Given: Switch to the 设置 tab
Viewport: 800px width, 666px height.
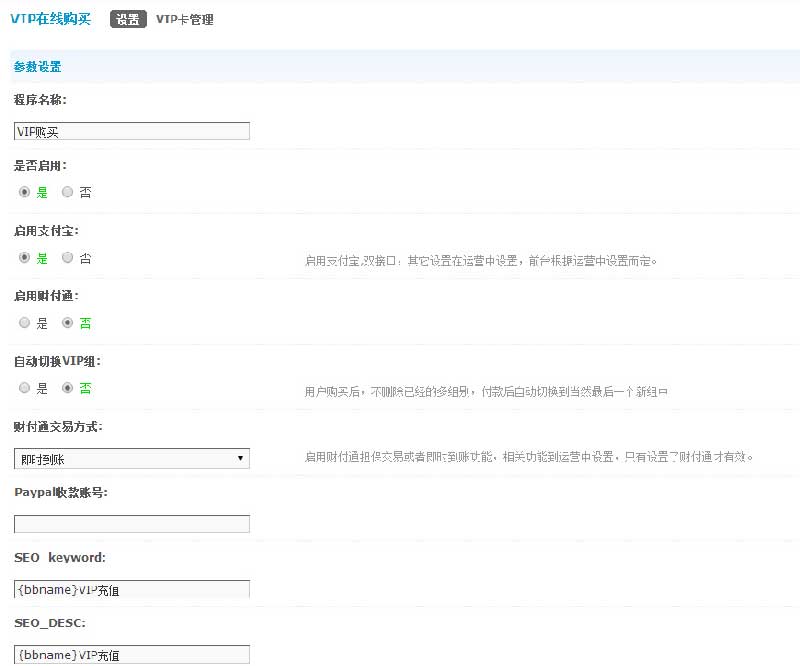Looking at the screenshot, I should tap(128, 19).
